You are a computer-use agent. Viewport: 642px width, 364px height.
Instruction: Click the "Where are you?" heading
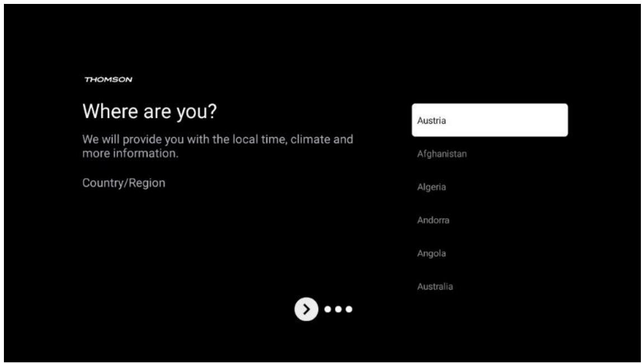point(149,111)
